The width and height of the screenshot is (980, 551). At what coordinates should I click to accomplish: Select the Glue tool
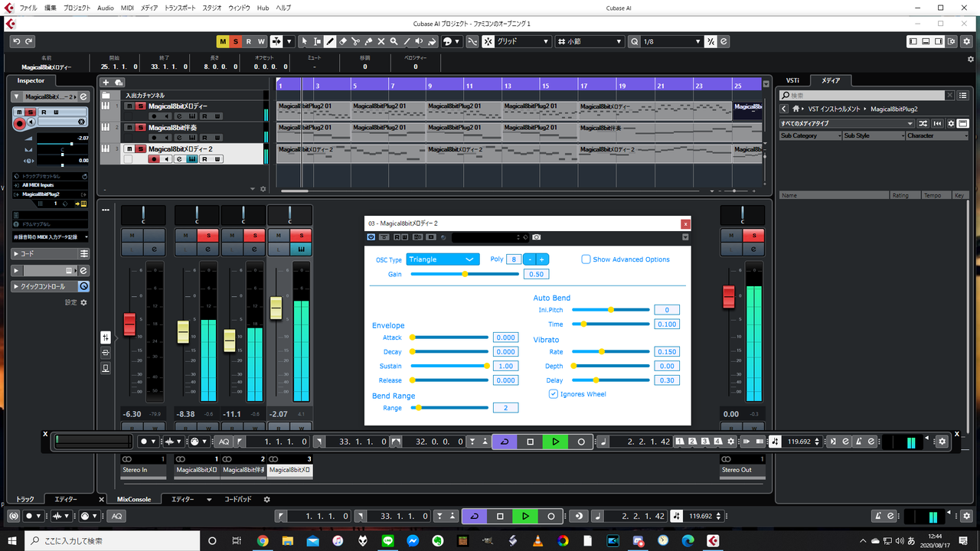368,41
